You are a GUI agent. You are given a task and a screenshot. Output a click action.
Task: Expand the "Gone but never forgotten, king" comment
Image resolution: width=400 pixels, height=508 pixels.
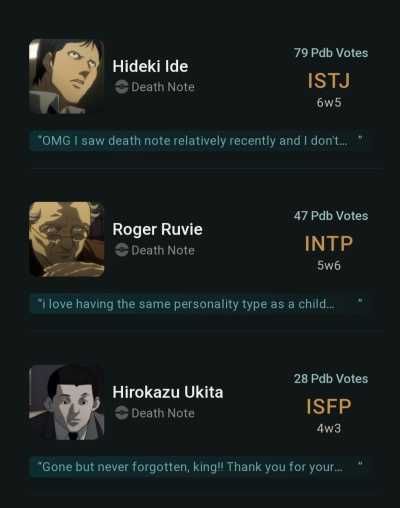click(200, 467)
